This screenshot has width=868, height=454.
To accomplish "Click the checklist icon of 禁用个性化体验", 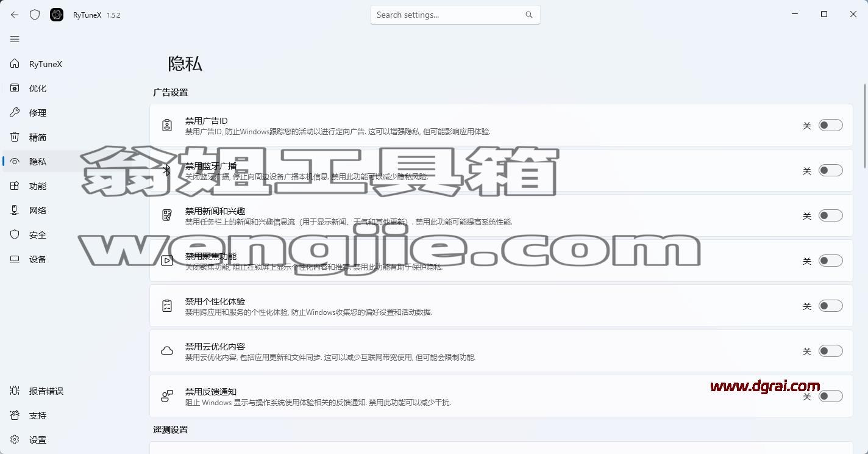I will 167,306.
